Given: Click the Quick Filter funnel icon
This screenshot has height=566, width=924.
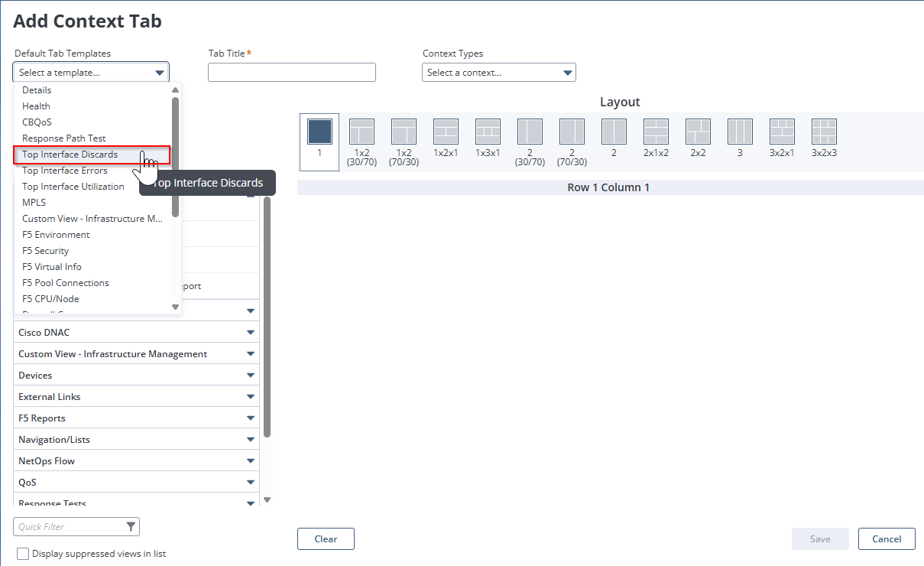Looking at the screenshot, I should coord(131,526).
